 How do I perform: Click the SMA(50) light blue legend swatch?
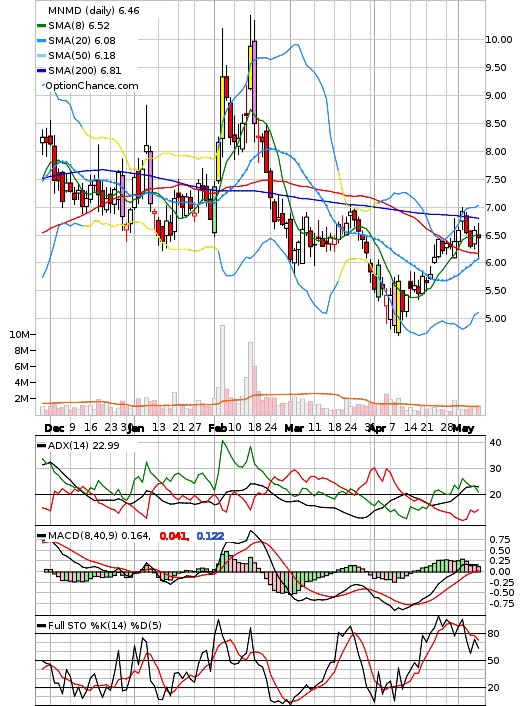(41, 55)
